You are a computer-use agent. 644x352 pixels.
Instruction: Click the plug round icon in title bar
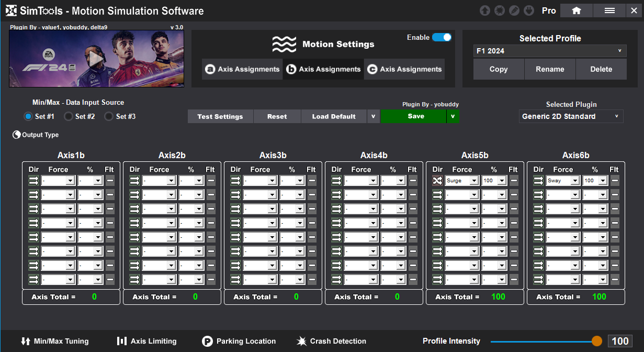coord(529,10)
